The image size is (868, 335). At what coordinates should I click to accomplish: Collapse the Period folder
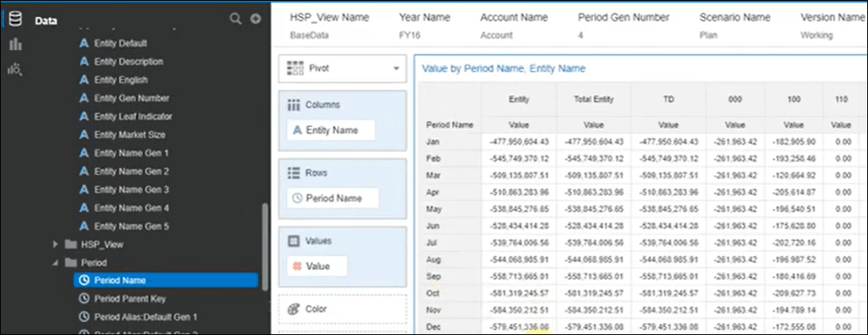pyautogui.click(x=55, y=263)
